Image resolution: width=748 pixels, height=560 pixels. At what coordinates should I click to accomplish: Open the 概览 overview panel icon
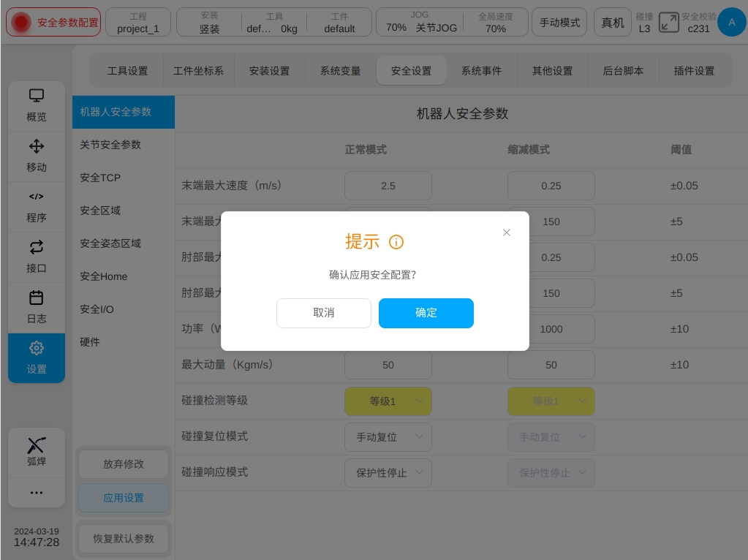[37, 96]
